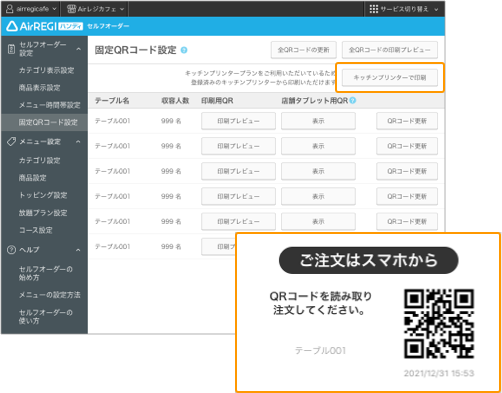Click the ご注文はスマホから banner
Image resolution: width=502 pixels, height=393 pixels.
369,260
